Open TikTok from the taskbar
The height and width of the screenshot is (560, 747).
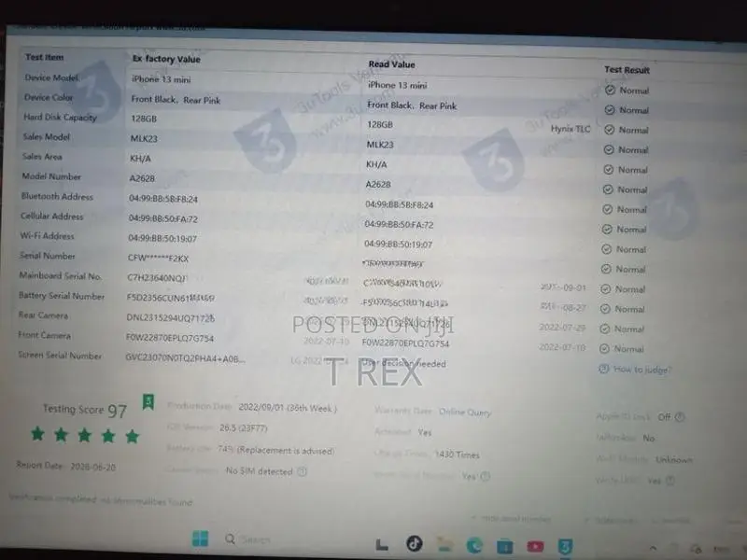pos(414,543)
